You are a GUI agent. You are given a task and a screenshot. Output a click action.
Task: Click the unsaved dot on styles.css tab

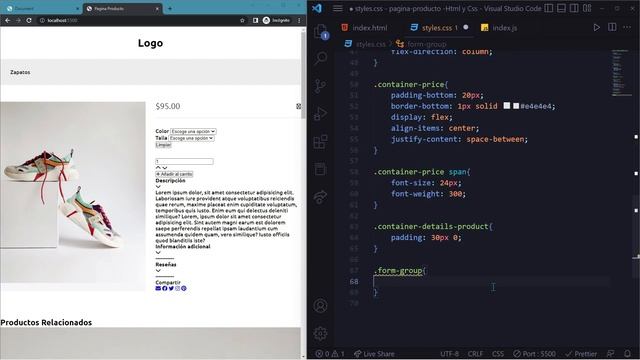pos(466,27)
